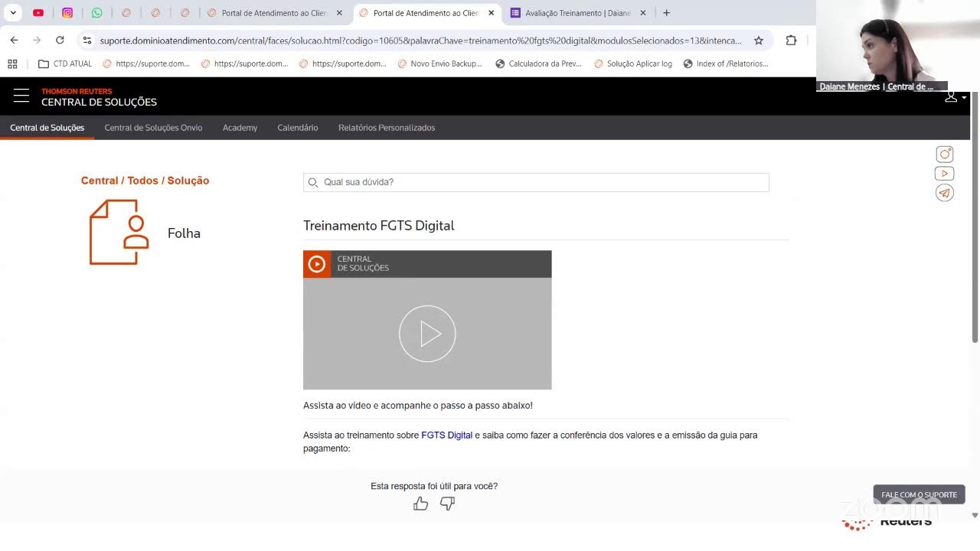Click the Thomson Reuters Central de Soluções logo

tap(99, 97)
